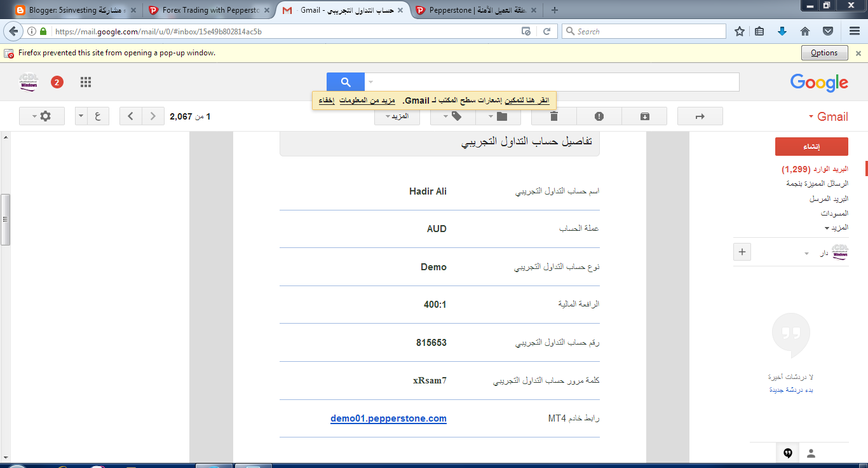
Task: Close the Gmail tab
Action: [x=400, y=10]
